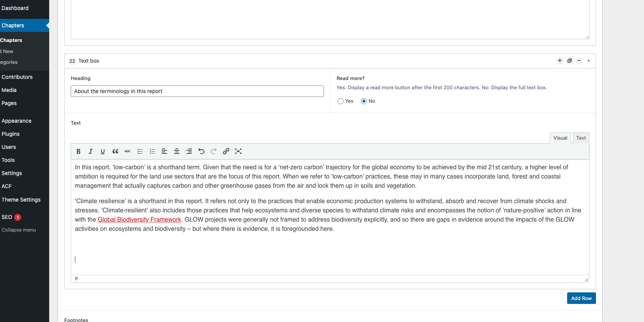Switch to the Visual editor tab
Viewport: 644px width, 322px height.
tap(560, 138)
